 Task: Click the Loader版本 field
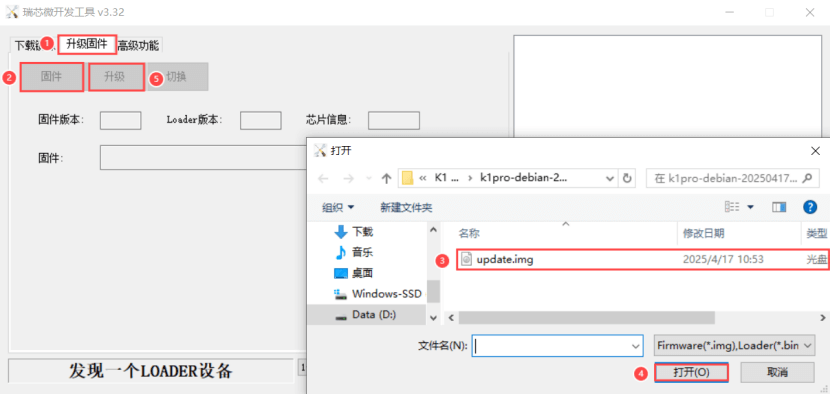[260, 120]
